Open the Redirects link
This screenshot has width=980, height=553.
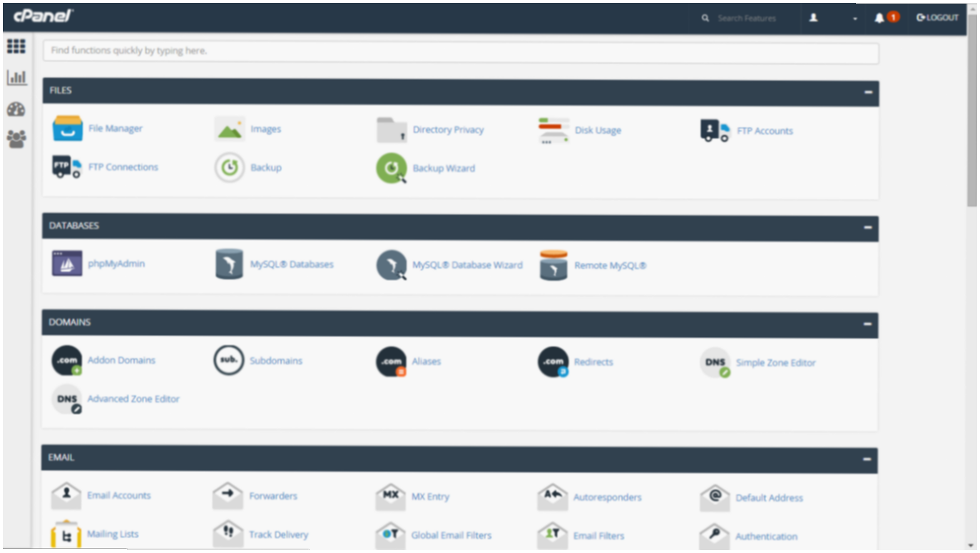coord(593,362)
